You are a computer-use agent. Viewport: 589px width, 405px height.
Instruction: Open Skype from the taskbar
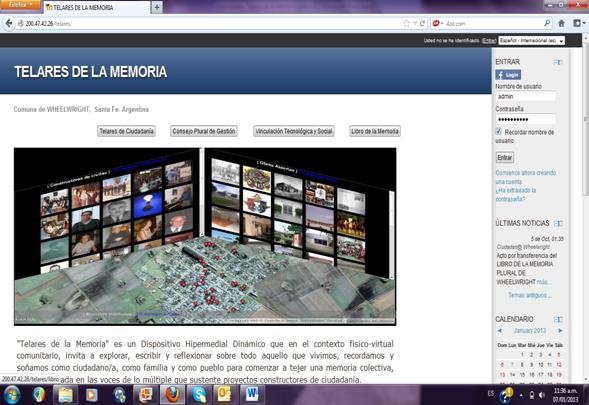tap(199, 395)
